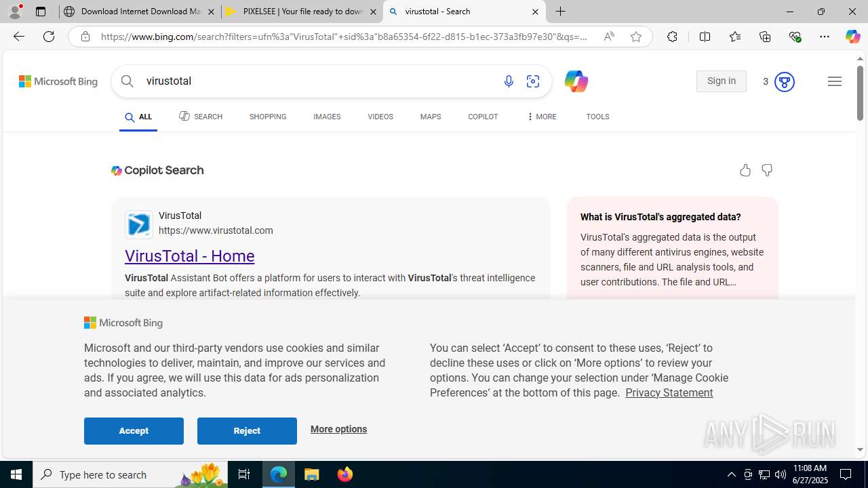Open Browser essentials heart icon

pyautogui.click(x=795, y=37)
